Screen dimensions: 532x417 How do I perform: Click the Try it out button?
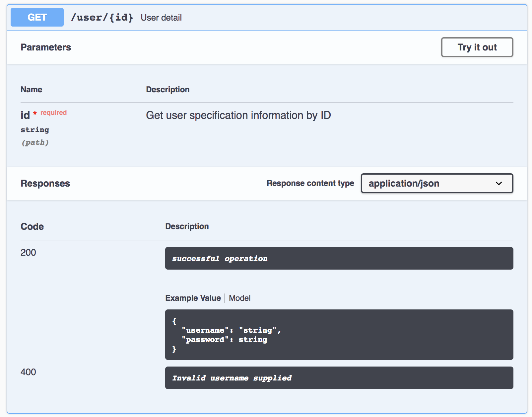click(477, 47)
